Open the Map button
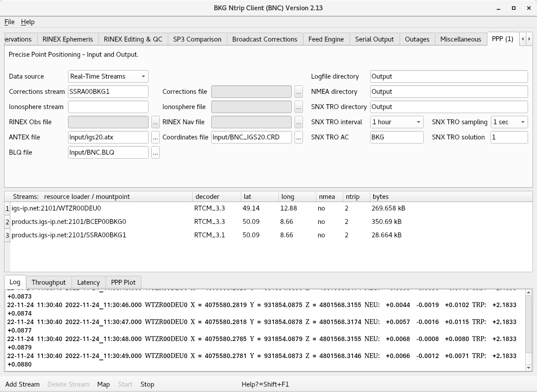 tap(103, 384)
